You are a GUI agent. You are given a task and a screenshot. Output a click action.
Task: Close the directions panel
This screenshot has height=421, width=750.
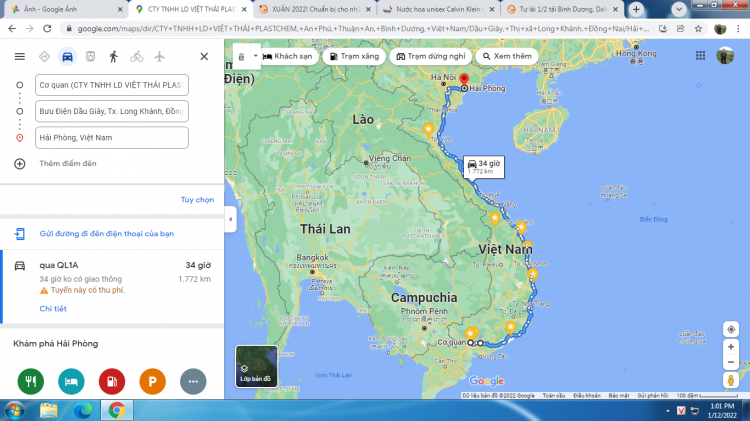point(204,56)
